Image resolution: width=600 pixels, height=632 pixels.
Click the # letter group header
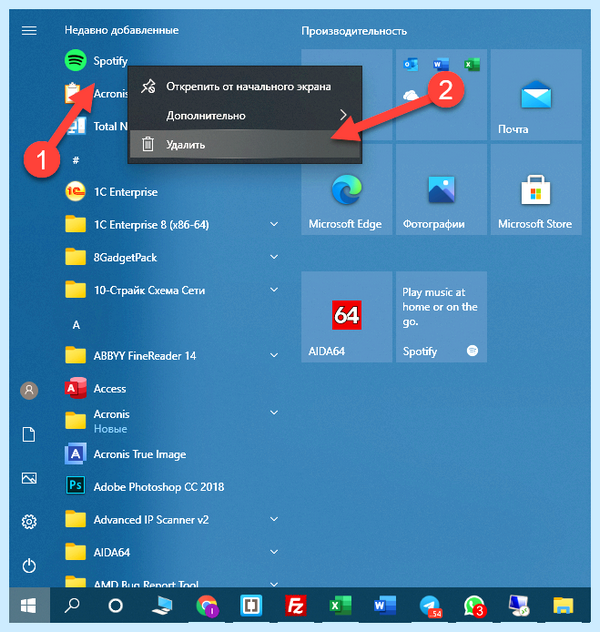coord(76,160)
